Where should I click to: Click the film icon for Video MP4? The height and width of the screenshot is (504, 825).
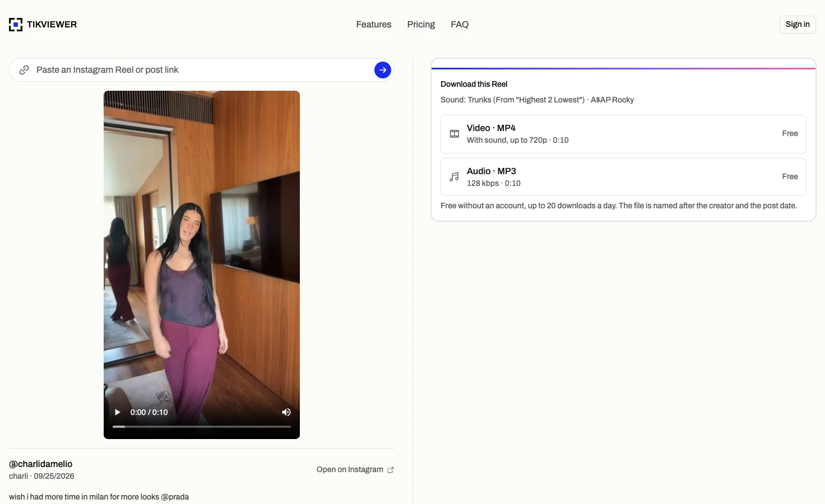(455, 134)
